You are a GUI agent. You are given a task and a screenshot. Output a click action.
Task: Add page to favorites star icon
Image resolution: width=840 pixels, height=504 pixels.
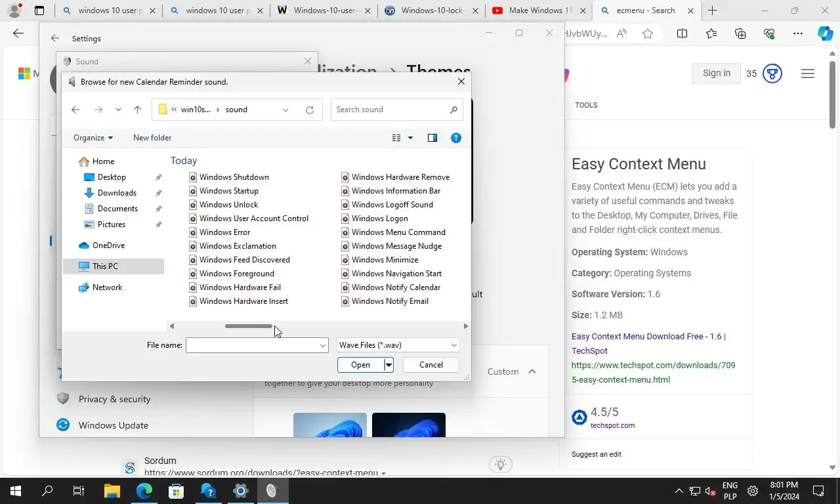(648, 34)
